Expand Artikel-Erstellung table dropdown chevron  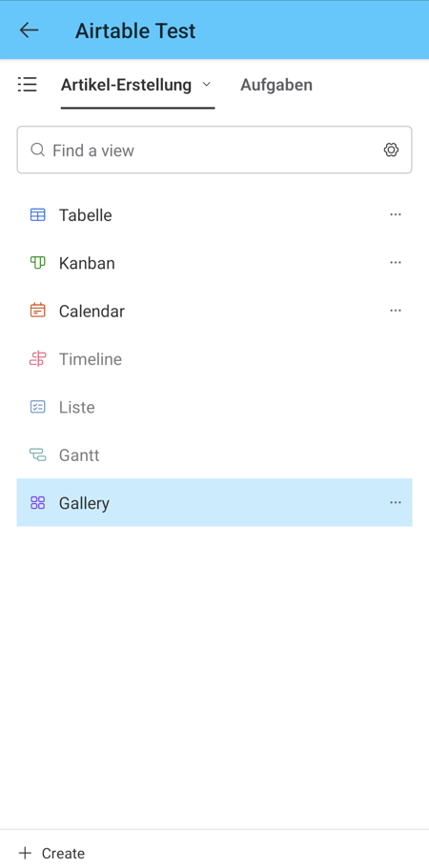coord(207,85)
